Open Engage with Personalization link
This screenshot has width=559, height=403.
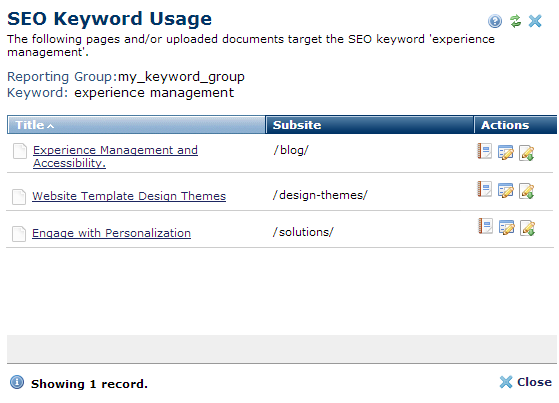[x=111, y=233]
